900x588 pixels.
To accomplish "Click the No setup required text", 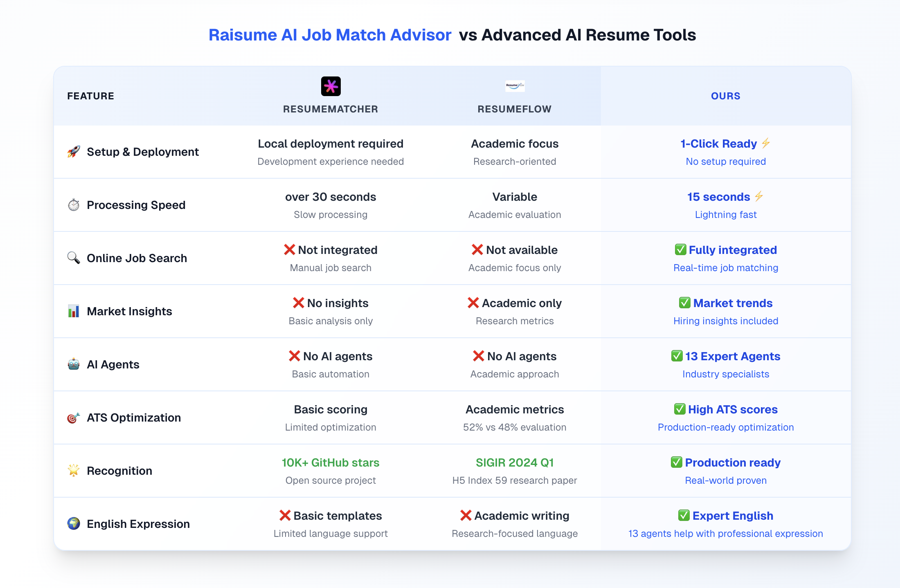I will pos(726,162).
